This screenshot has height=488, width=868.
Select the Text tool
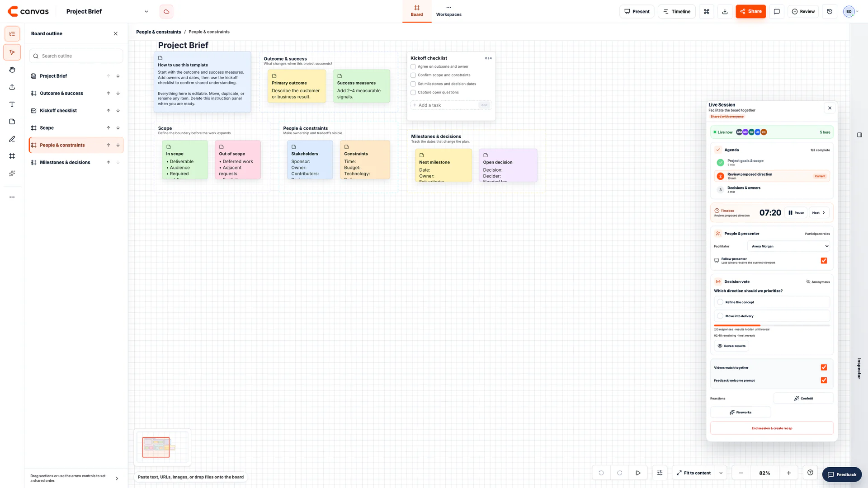click(x=12, y=104)
